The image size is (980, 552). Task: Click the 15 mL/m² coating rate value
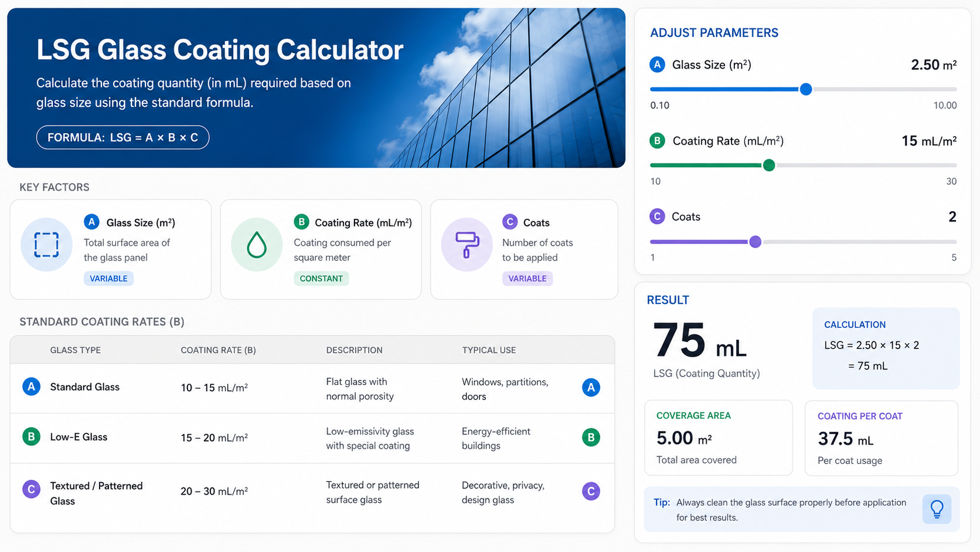click(x=929, y=141)
